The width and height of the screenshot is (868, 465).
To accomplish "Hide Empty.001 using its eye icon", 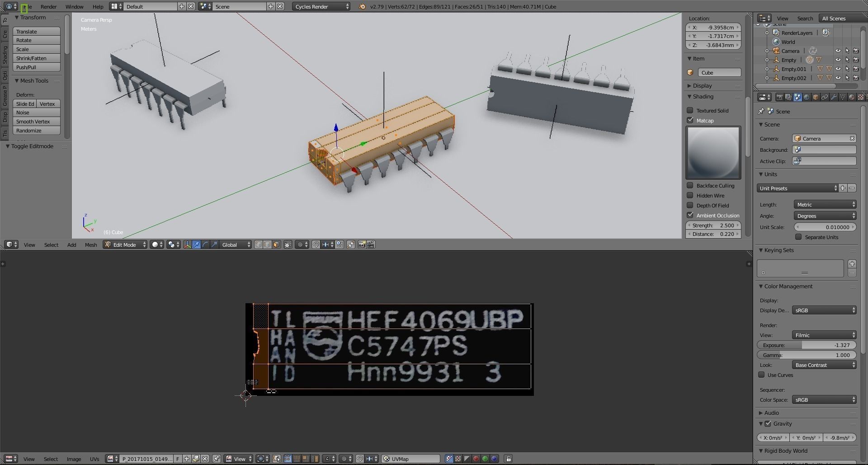I will click(x=838, y=69).
